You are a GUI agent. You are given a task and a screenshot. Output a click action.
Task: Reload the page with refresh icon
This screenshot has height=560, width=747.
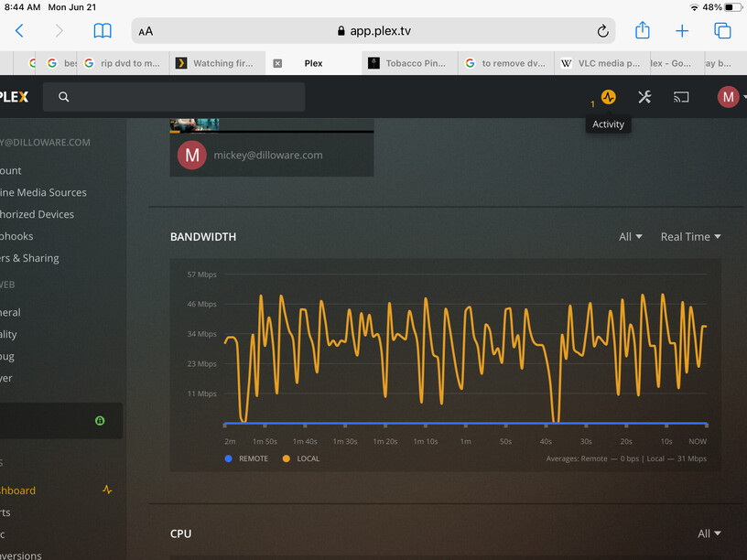602,31
